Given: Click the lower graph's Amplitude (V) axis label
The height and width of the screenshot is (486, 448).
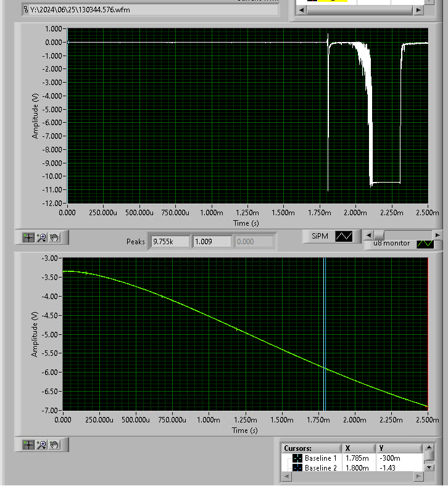Looking at the screenshot, I should pyautogui.click(x=35, y=334).
